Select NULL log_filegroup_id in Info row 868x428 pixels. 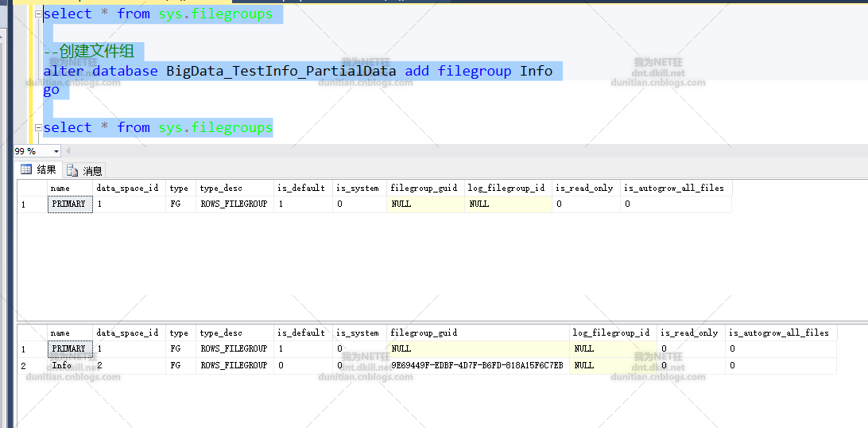tap(613, 365)
